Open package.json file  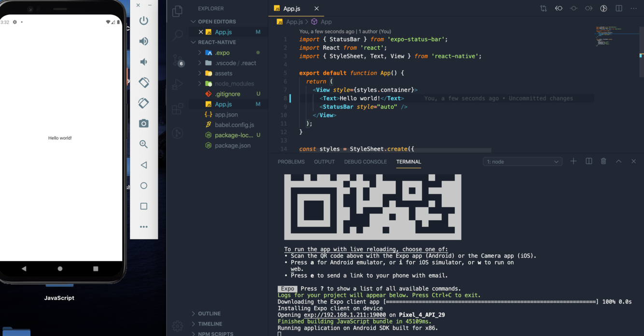(233, 145)
